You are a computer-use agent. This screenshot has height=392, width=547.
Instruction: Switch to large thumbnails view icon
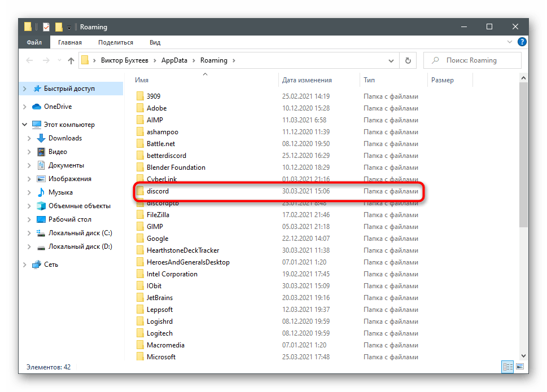520,367
